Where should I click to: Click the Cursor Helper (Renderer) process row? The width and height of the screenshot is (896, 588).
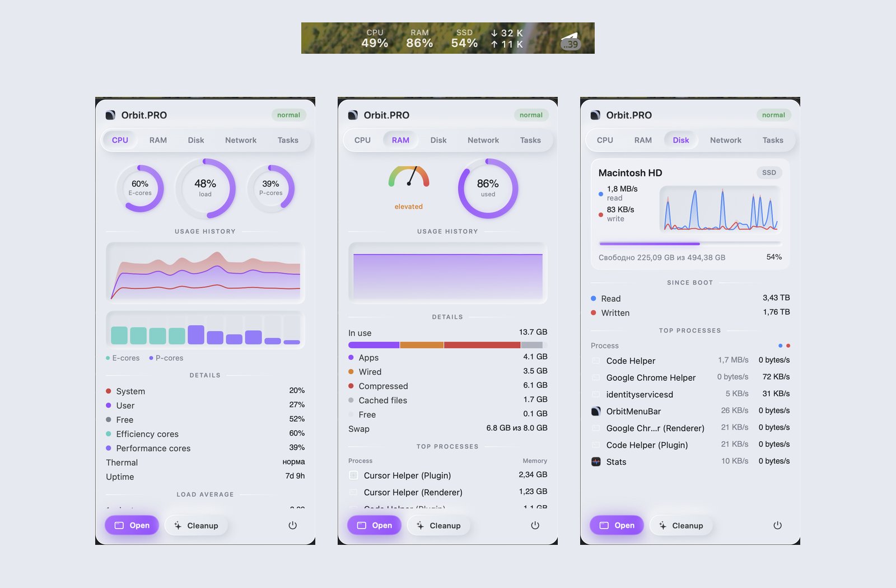tap(447, 492)
